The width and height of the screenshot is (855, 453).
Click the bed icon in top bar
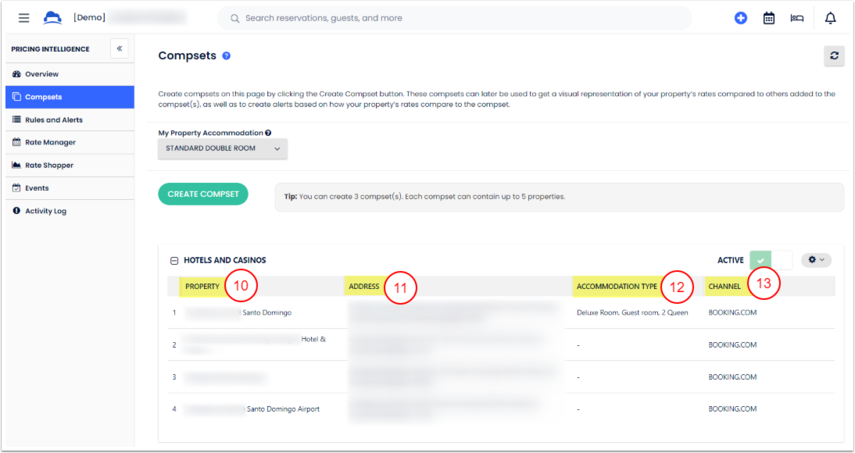[797, 18]
